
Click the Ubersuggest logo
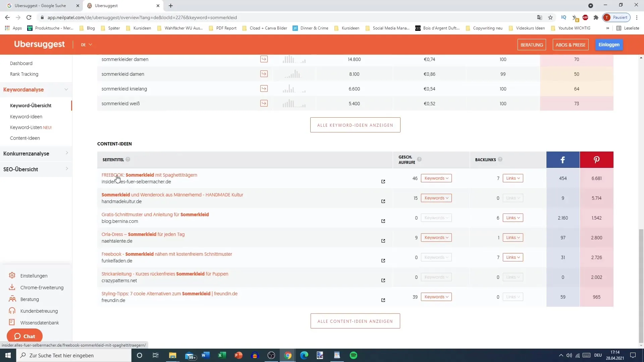coord(39,44)
